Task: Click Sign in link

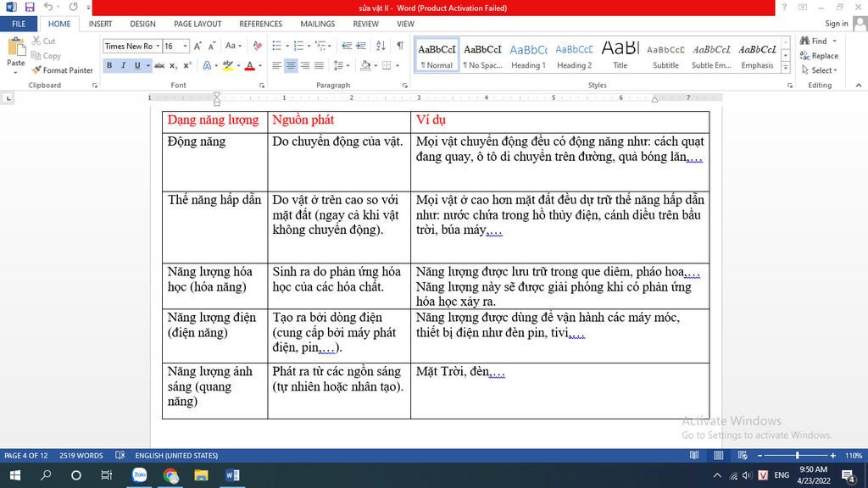Action: point(836,23)
